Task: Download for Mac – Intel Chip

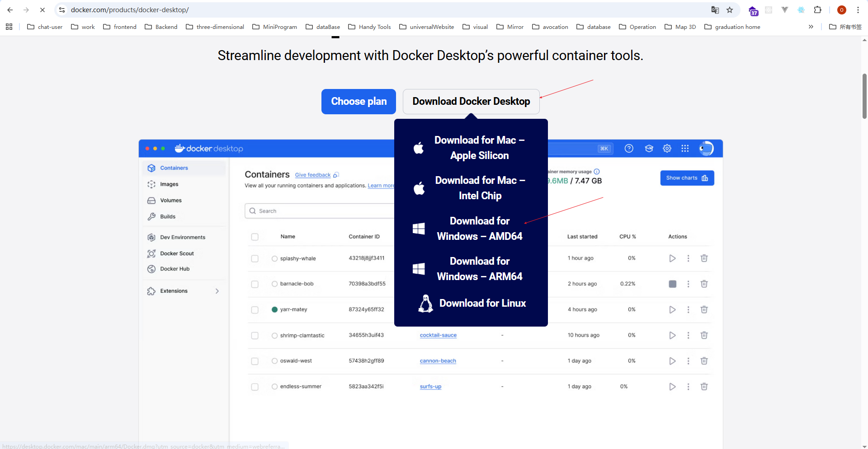Action: [x=471, y=188]
